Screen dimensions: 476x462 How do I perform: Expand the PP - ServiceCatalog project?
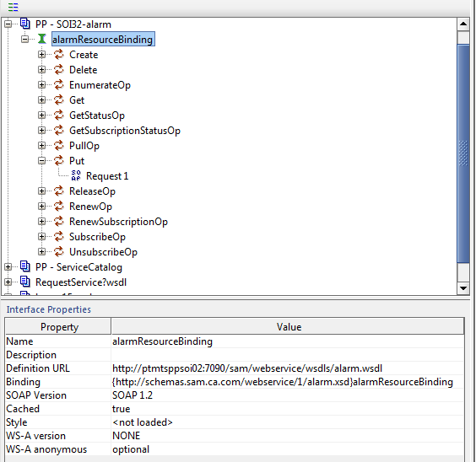(x=8, y=266)
